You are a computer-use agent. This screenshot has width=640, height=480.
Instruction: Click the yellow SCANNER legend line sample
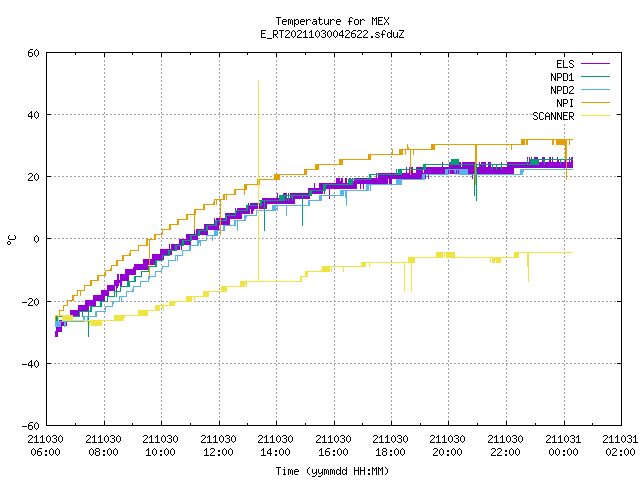(595, 116)
